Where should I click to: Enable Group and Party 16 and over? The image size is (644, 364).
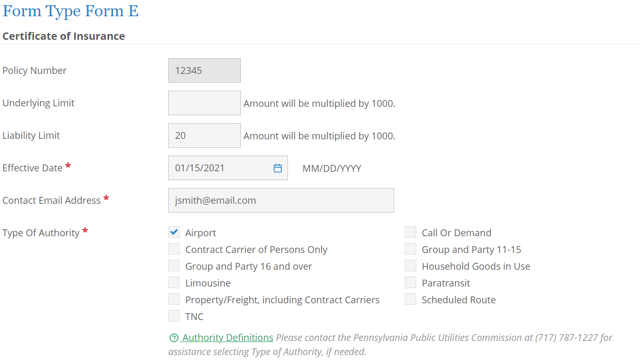click(173, 265)
